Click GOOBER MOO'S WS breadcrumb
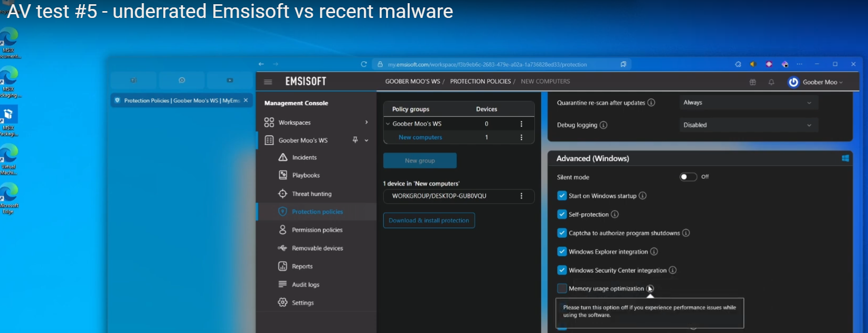Screen dimensions: 868x333 pos(412,82)
